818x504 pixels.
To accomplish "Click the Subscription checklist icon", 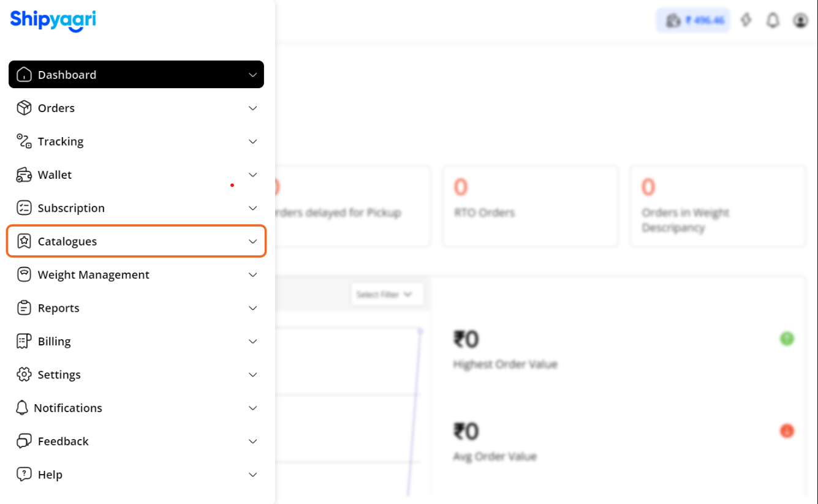I will tap(24, 208).
